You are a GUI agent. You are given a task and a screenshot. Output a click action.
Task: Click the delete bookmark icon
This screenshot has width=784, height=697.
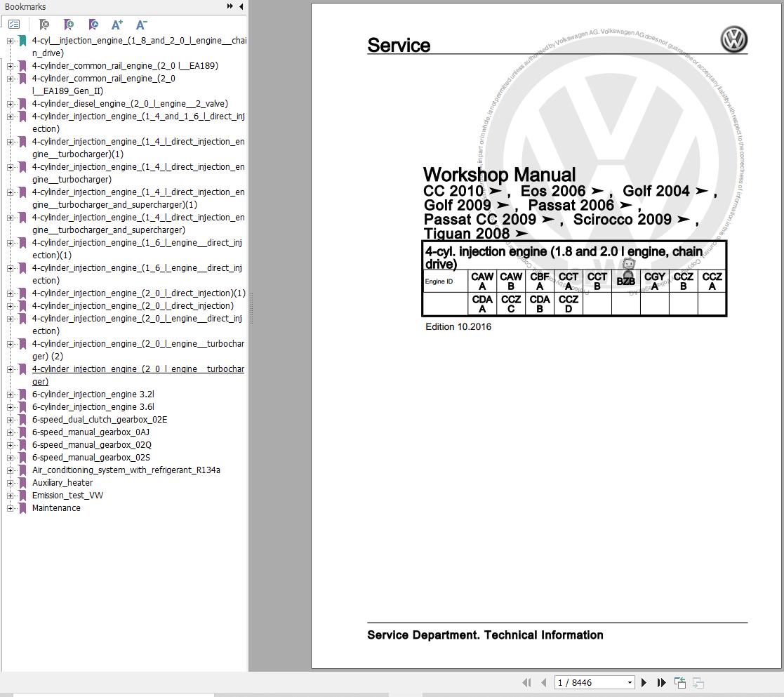click(x=44, y=24)
